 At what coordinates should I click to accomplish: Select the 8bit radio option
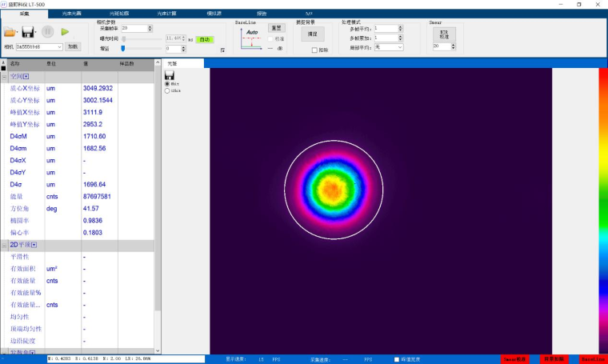coord(167,83)
